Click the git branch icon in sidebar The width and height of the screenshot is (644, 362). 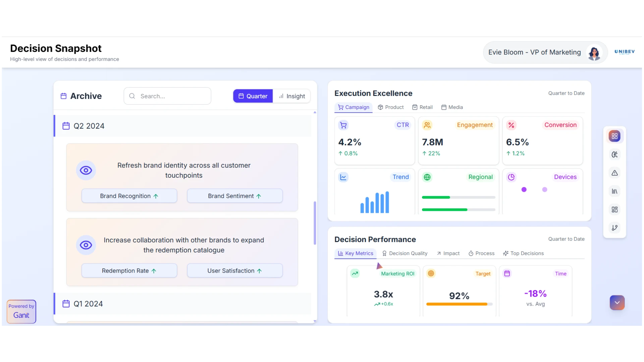(x=614, y=228)
